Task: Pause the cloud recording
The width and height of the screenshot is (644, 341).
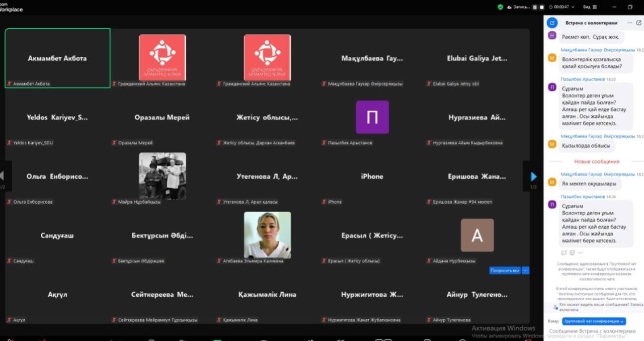Action: point(535,7)
